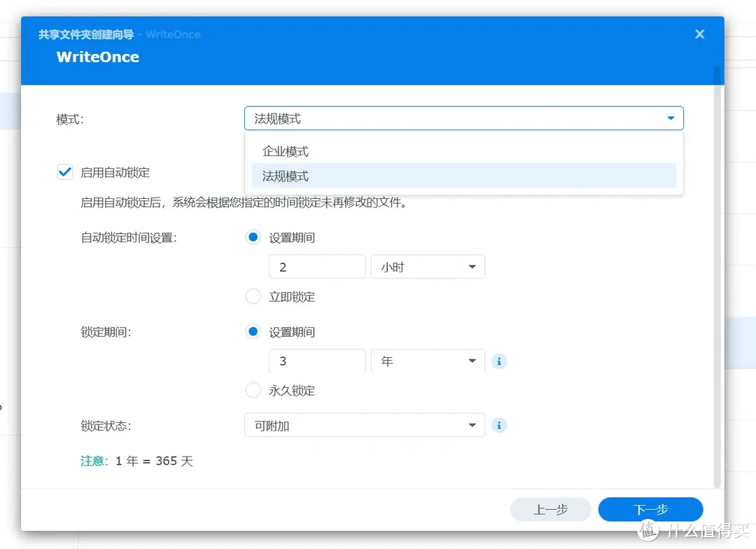Uncheck the 启用自动锁定 checkbox
The width and height of the screenshot is (756, 549).
(x=64, y=171)
